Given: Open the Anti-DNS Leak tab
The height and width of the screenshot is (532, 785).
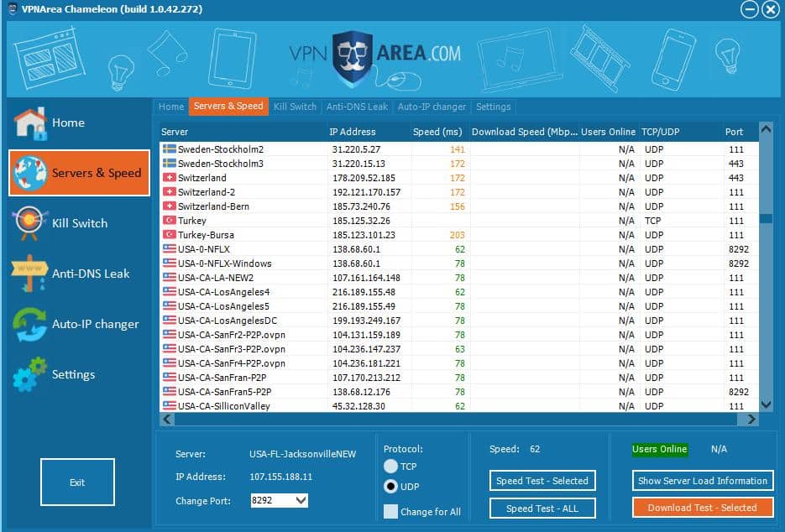Looking at the screenshot, I should tap(357, 107).
